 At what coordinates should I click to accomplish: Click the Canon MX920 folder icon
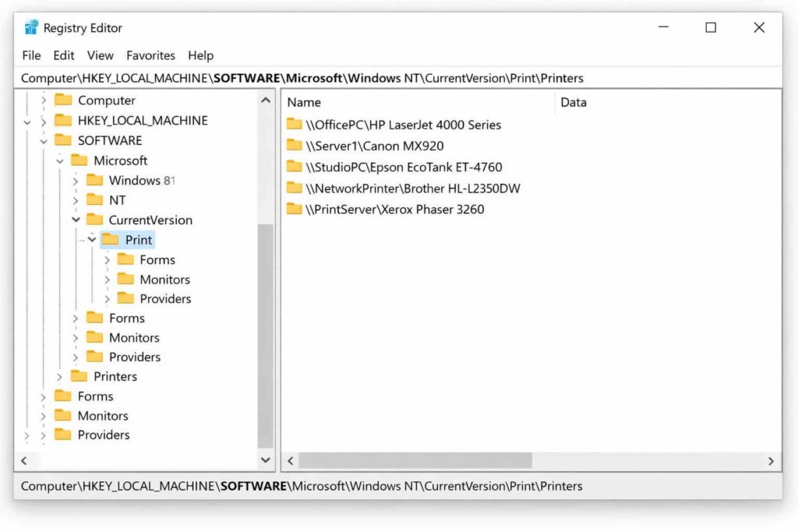(294, 146)
